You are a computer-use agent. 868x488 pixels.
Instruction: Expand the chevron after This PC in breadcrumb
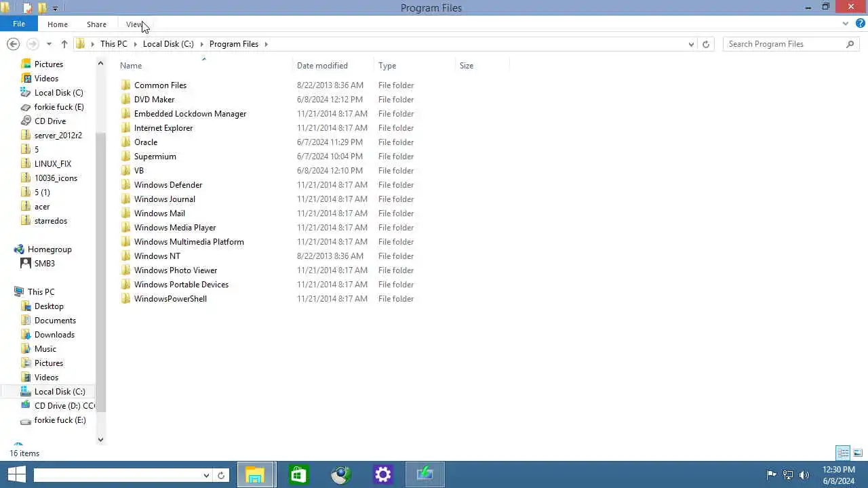[x=135, y=44]
